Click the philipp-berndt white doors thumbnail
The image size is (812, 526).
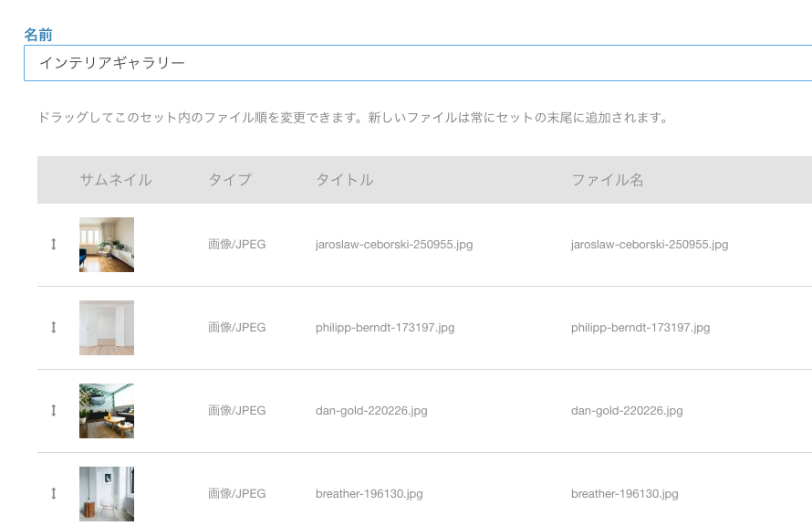(x=107, y=328)
